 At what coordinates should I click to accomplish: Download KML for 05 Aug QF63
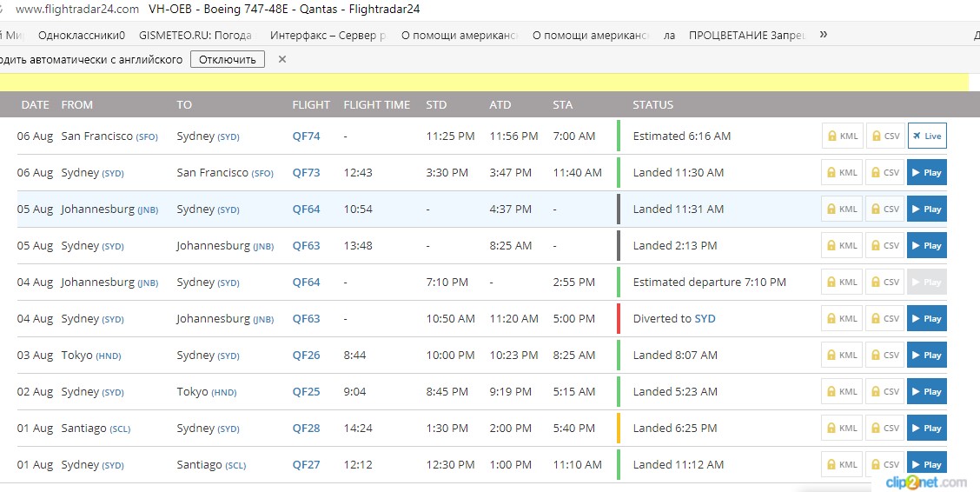click(x=843, y=246)
